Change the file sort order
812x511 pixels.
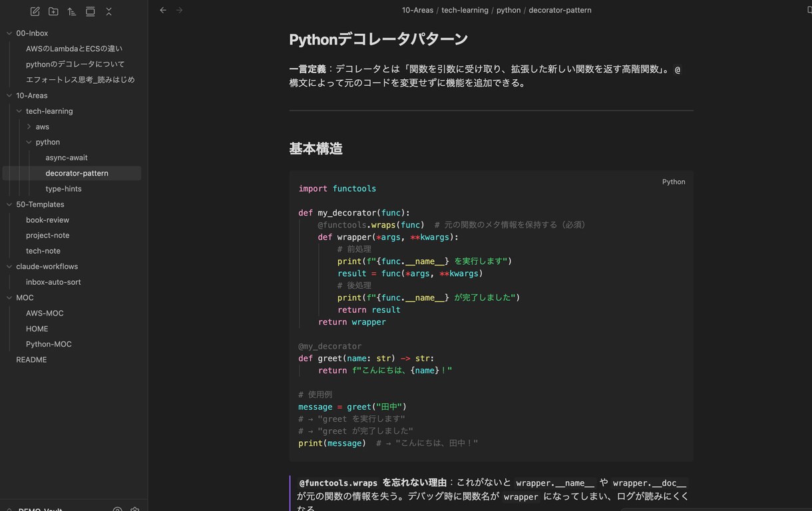tap(72, 11)
